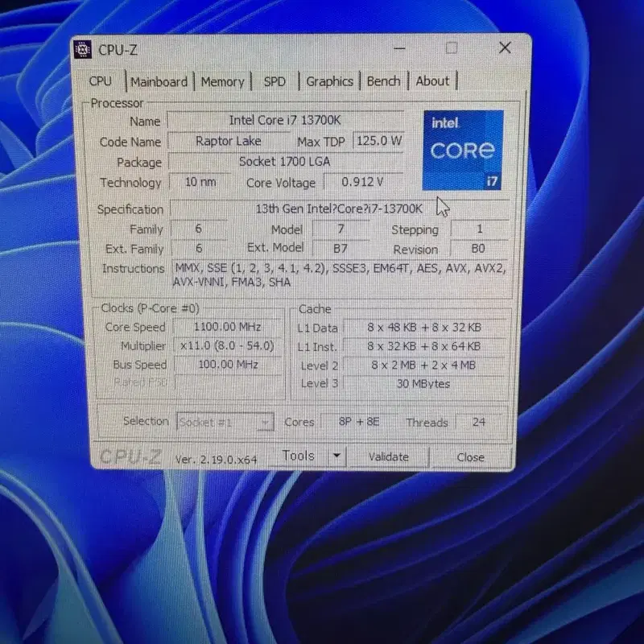Click the CPU-Z app icon in title bar
This screenshot has width=644, height=644.
83,50
